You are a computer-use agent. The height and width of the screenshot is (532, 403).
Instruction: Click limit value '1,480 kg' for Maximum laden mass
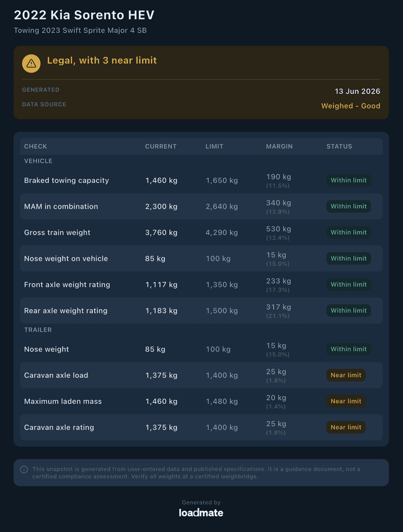click(x=222, y=401)
